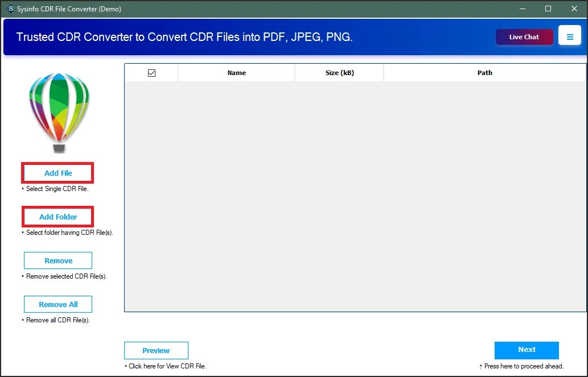Click Next to proceed ahead

tap(526, 350)
